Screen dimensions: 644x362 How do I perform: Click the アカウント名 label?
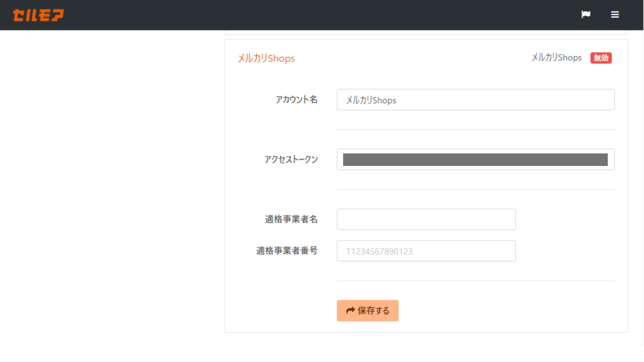(x=297, y=100)
